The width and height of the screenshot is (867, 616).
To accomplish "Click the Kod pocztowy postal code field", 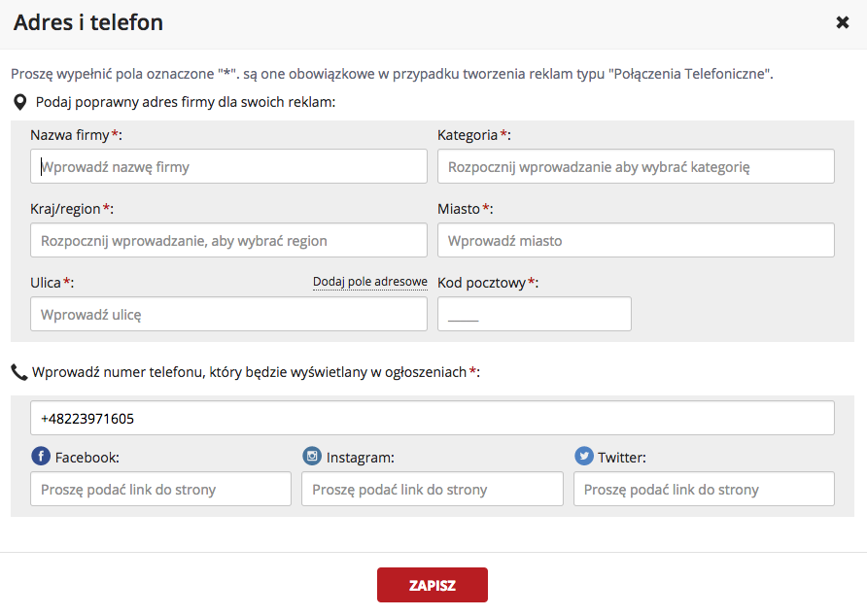I will coord(534,314).
